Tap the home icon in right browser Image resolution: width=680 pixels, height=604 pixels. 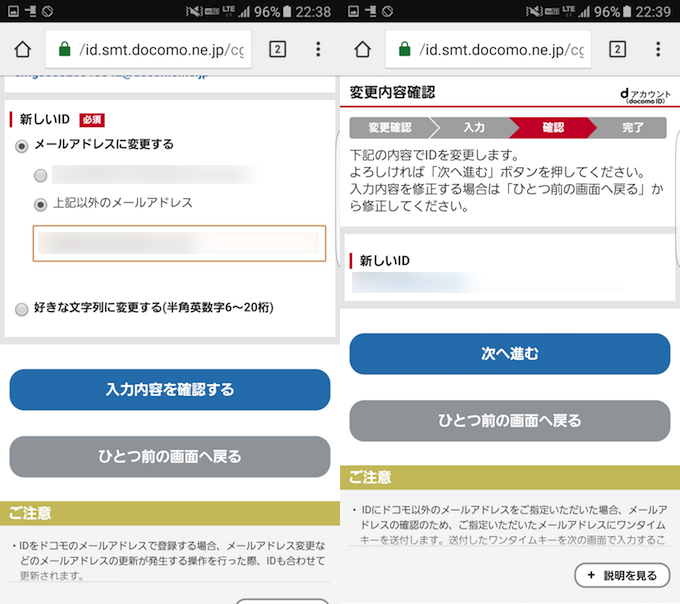point(362,49)
